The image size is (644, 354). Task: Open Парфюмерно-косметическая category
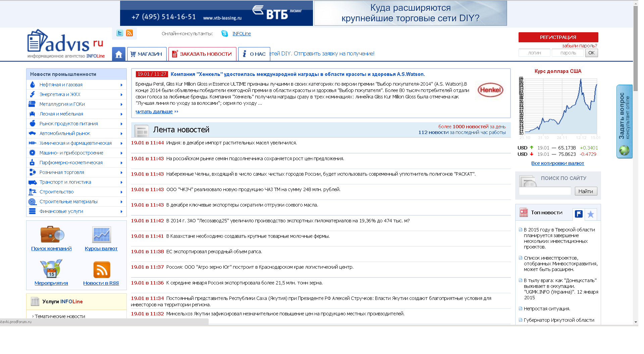click(x=71, y=163)
